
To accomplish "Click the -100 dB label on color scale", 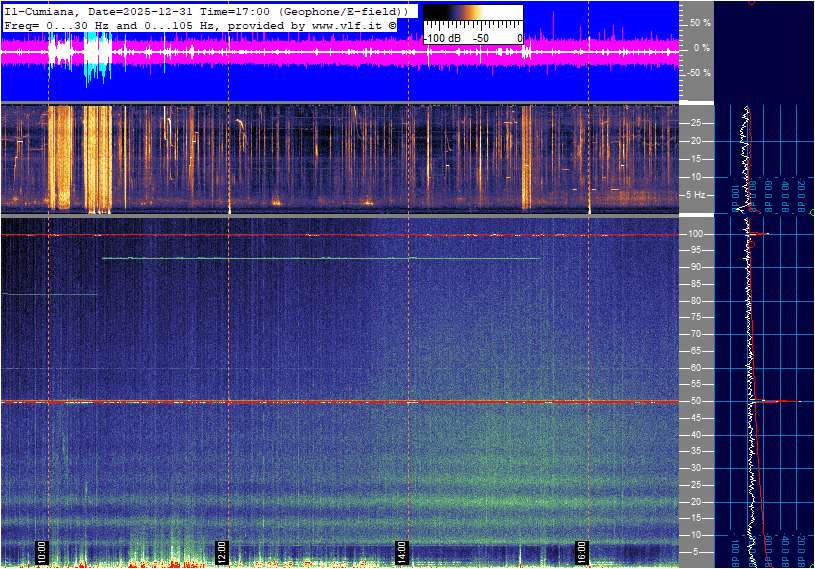I will point(444,38).
